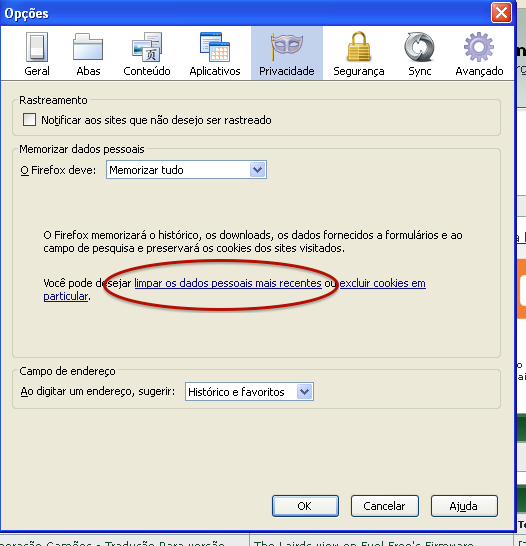Enable the do-not-track notification checkbox
Viewport: 526px width, 546px height.
coord(29,119)
